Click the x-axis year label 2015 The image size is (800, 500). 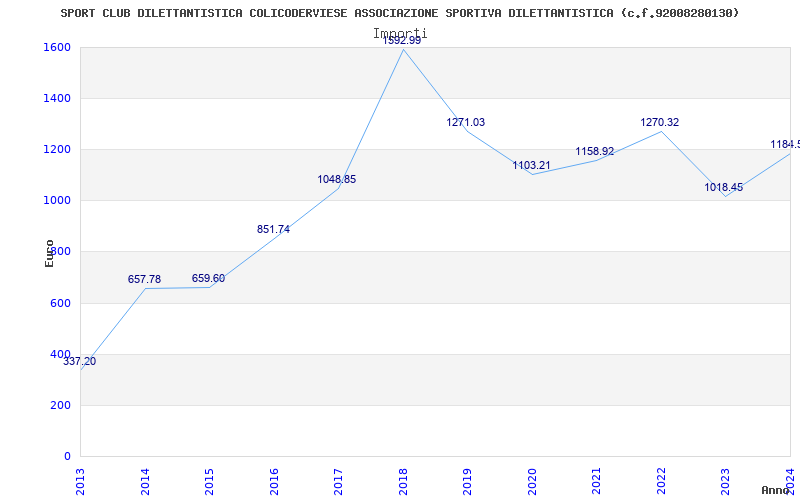tap(210, 481)
